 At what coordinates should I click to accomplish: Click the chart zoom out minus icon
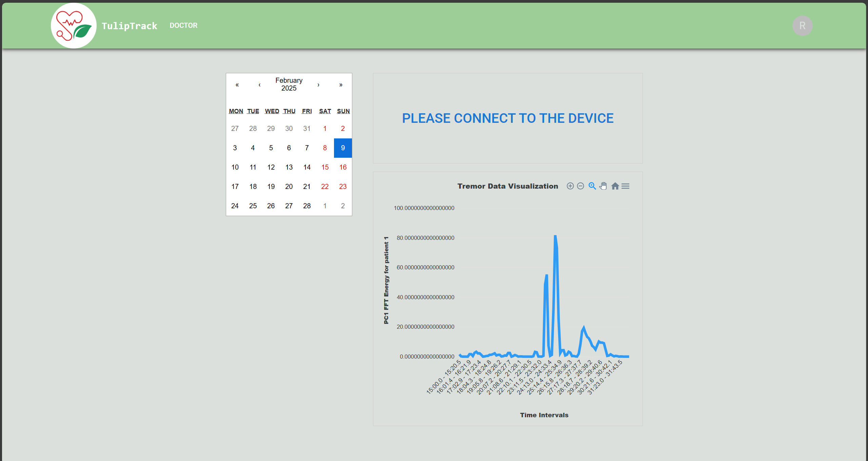pos(580,186)
